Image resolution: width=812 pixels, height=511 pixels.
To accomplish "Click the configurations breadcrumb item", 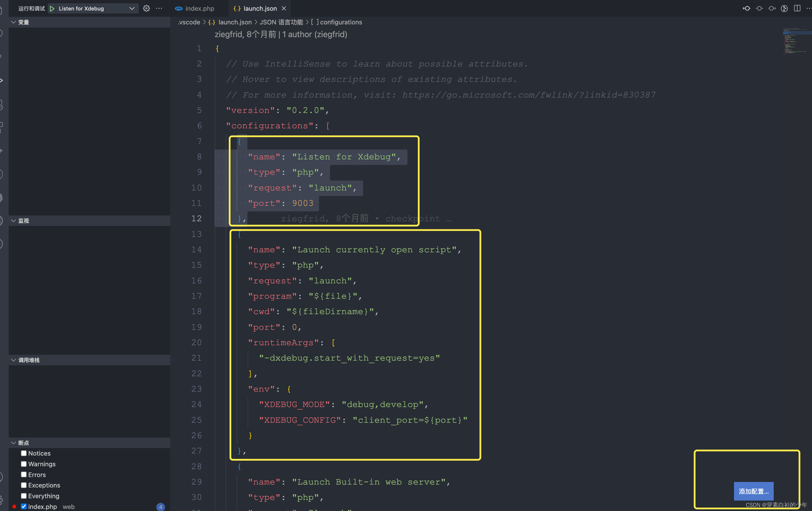I will [x=340, y=22].
